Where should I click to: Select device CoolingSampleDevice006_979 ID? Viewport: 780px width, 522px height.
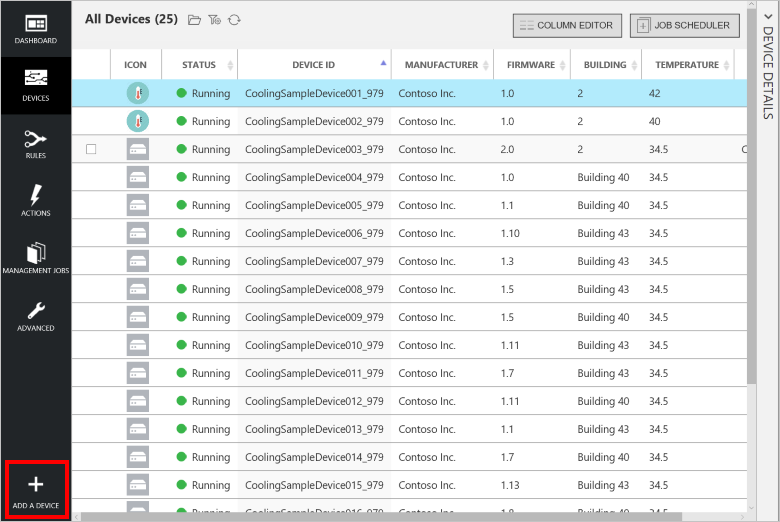coord(314,233)
